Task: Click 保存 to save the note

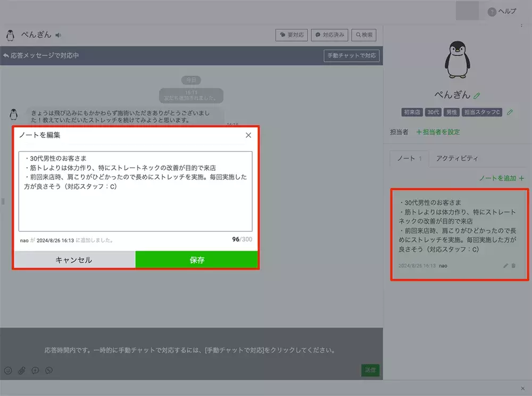Action: pos(197,260)
